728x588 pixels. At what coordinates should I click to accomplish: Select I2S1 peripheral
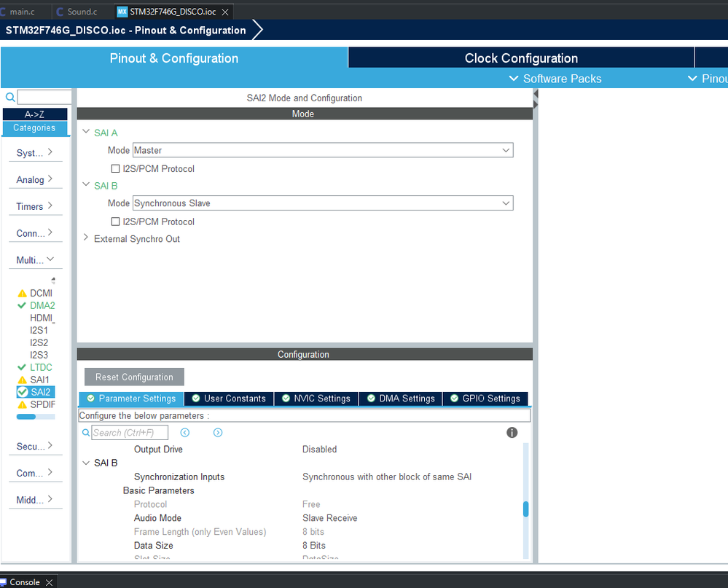[39, 330]
